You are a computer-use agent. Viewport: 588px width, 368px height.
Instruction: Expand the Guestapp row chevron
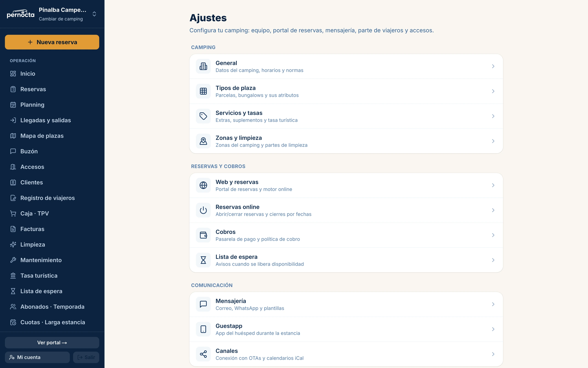[493, 329]
